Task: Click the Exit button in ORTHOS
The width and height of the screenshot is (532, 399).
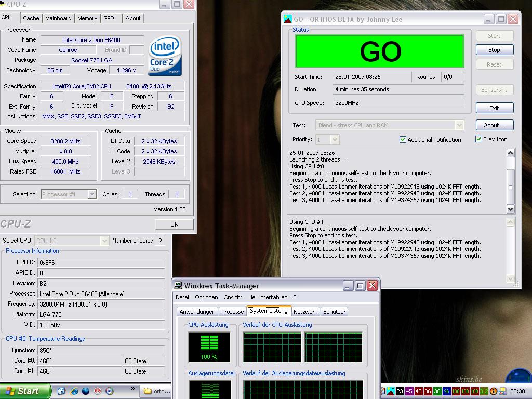Action: 495,108
